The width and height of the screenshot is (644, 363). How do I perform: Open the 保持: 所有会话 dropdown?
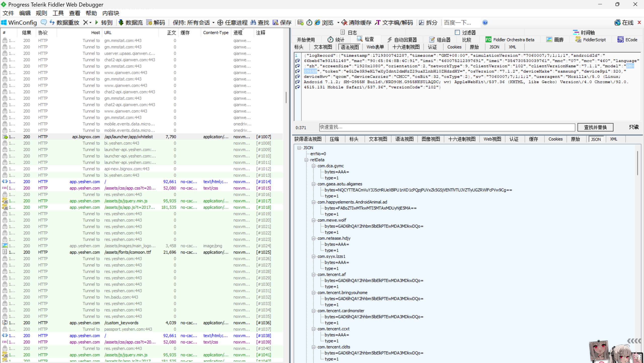click(x=194, y=23)
